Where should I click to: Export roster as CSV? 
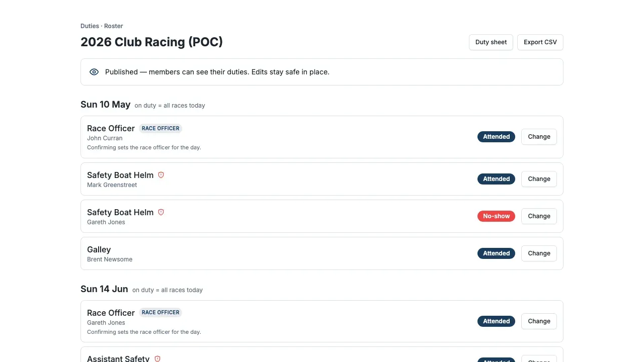[540, 42]
